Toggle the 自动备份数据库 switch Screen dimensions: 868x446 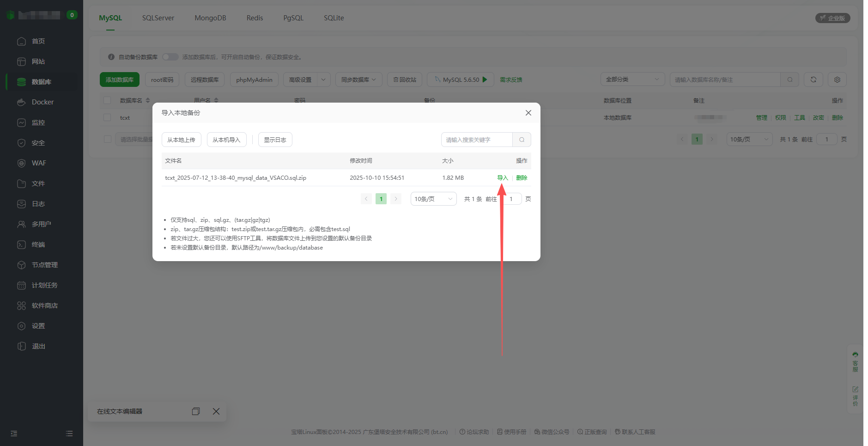tap(170, 57)
